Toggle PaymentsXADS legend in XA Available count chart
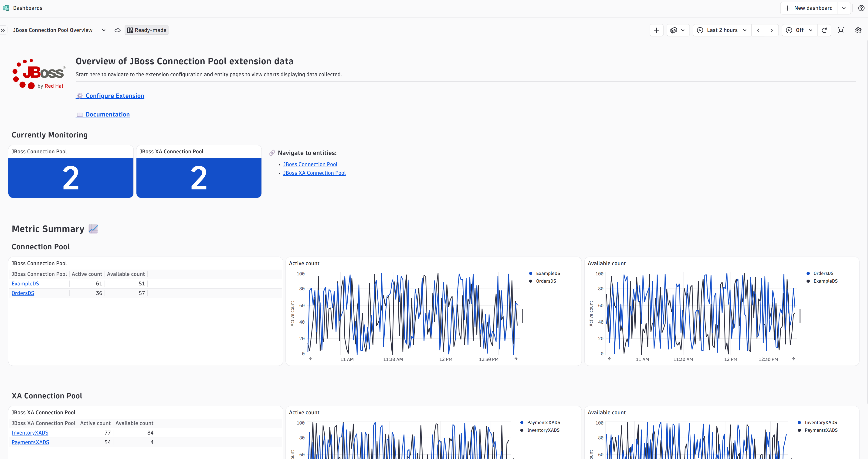 pos(817,430)
